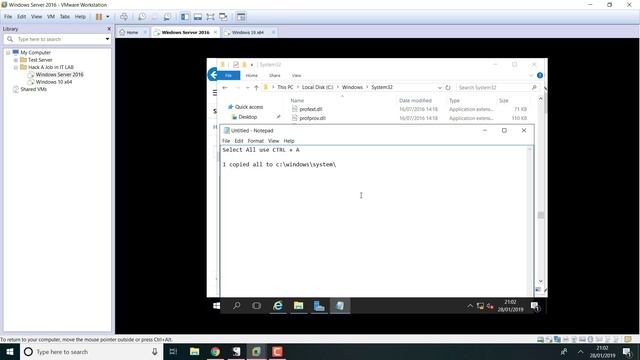This screenshot has height=360, width=640.
Task: Close the Windows Server 2016 tab
Action: (x=215, y=32)
